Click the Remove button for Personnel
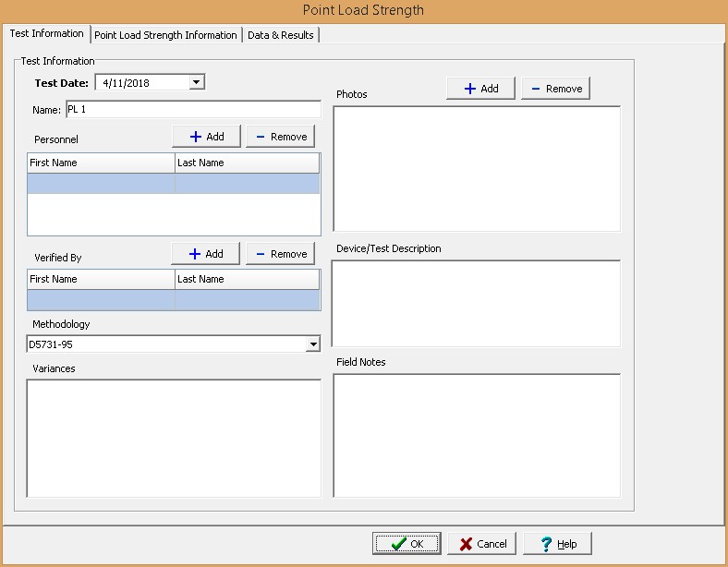 (x=280, y=137)
